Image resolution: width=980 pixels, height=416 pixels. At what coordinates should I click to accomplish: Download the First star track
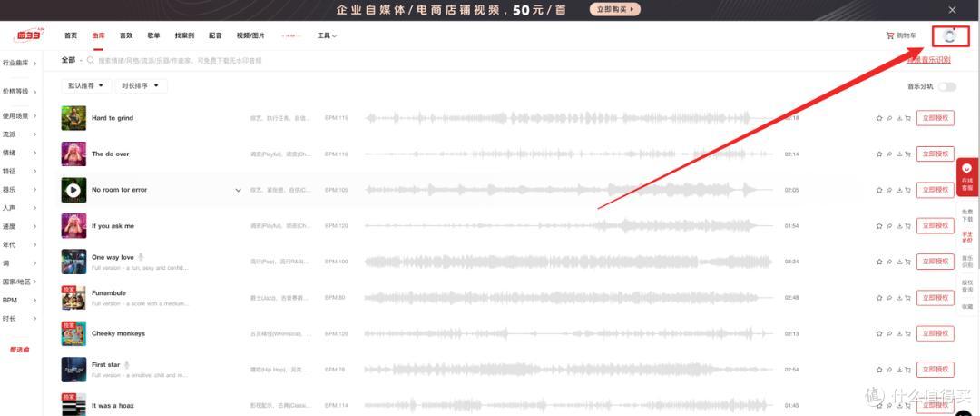898,370
